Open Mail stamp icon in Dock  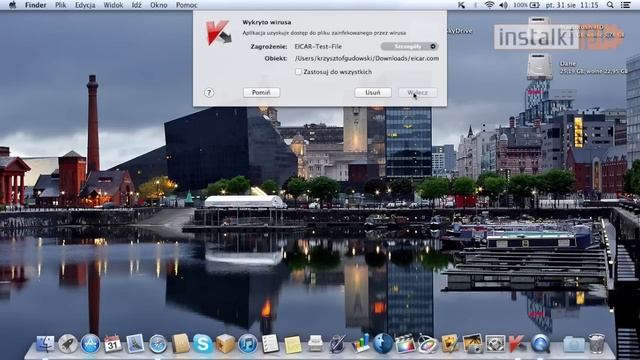[x=135, y=344]
